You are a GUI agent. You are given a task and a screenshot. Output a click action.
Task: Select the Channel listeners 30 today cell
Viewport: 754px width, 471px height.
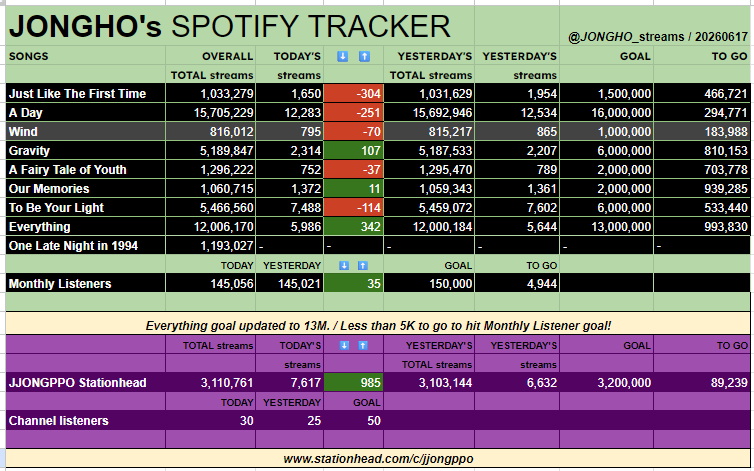click(x=211, y=420)
